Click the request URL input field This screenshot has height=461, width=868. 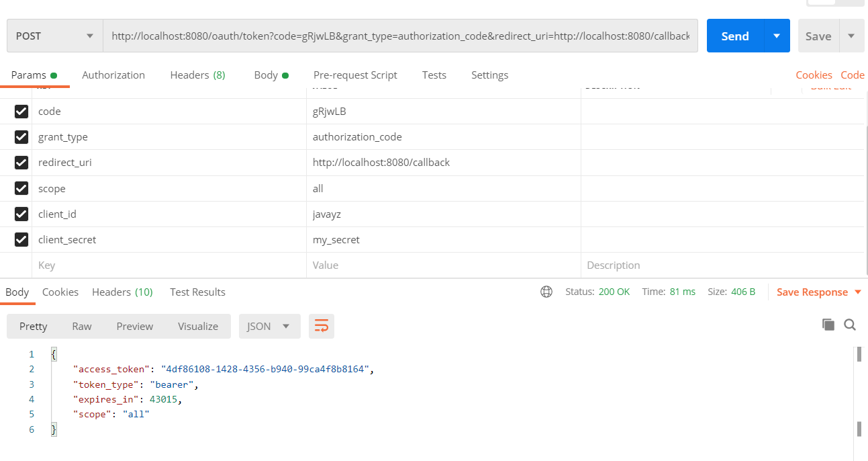coord(400,36)
